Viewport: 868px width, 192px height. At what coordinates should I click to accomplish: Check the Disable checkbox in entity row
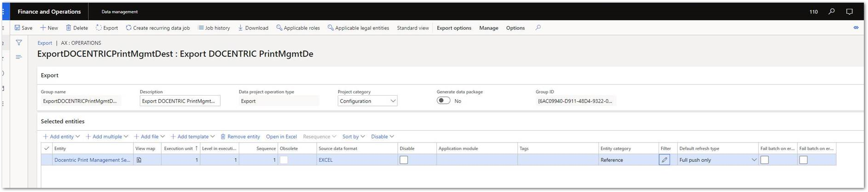tap(404, 160)
